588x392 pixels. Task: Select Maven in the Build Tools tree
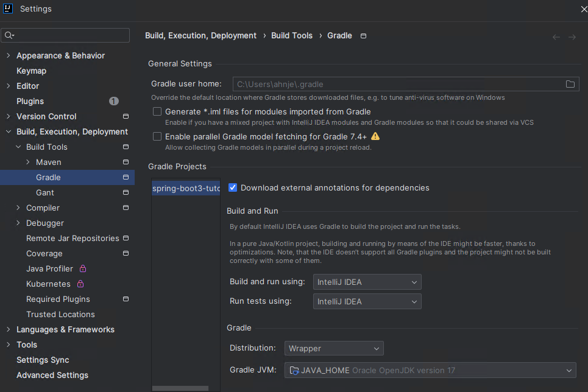(x=48, y=162)
